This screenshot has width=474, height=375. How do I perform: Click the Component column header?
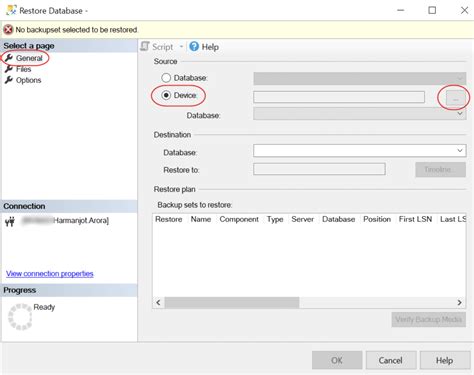pyautogui.click(x=239, y=219)
